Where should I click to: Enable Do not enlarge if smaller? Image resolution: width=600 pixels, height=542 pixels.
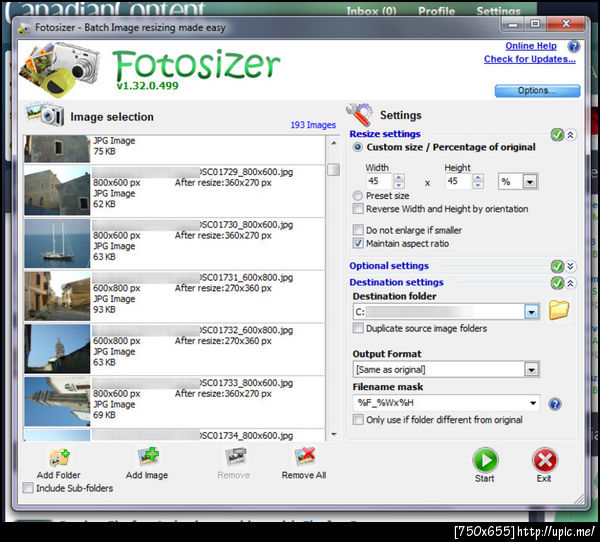(358, 230)
